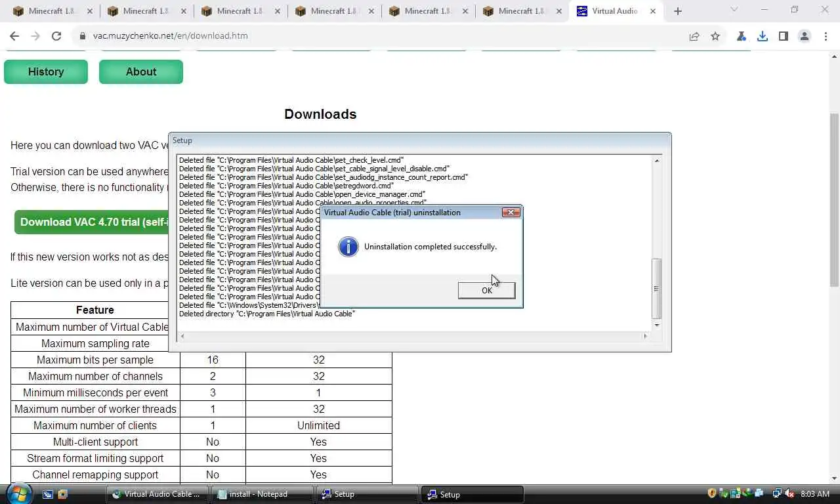Image resolution: width=840 pixels, height=504 pixels.
Task: Click the 'Feature' table header cell
Action: pos(95,310)
